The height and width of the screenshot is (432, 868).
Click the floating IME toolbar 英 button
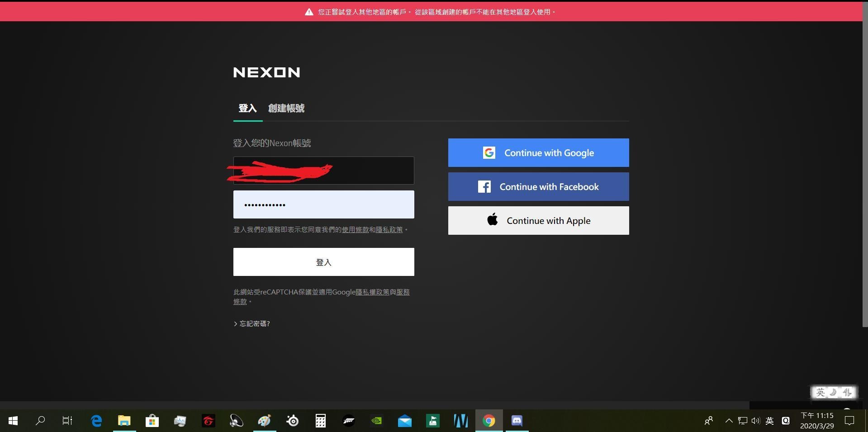click(x=821, y=392)
